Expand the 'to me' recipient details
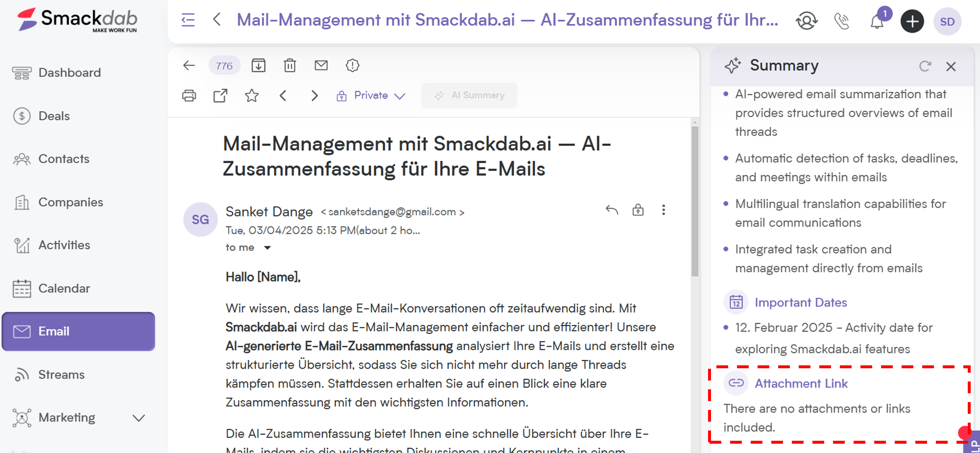Screen dimensions: 980x453 click(268, 248)
